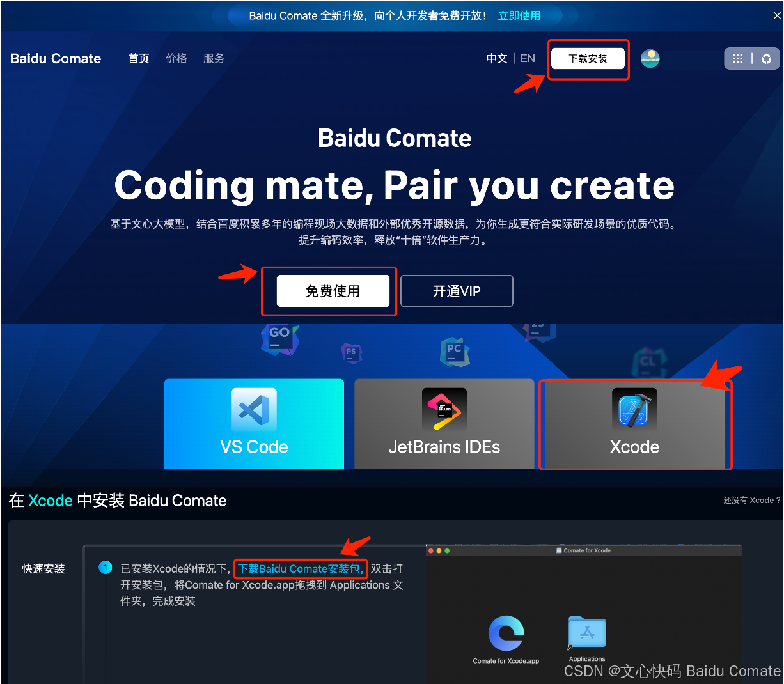784x684 pixels.
Task: Click the 还没有 Xcode？ link
Action: [x=752, y=501]
